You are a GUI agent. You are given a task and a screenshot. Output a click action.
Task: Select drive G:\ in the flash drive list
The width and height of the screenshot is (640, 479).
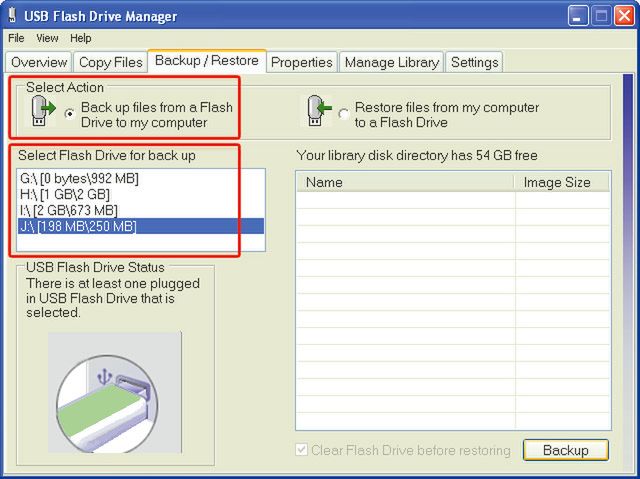point(79,178)
